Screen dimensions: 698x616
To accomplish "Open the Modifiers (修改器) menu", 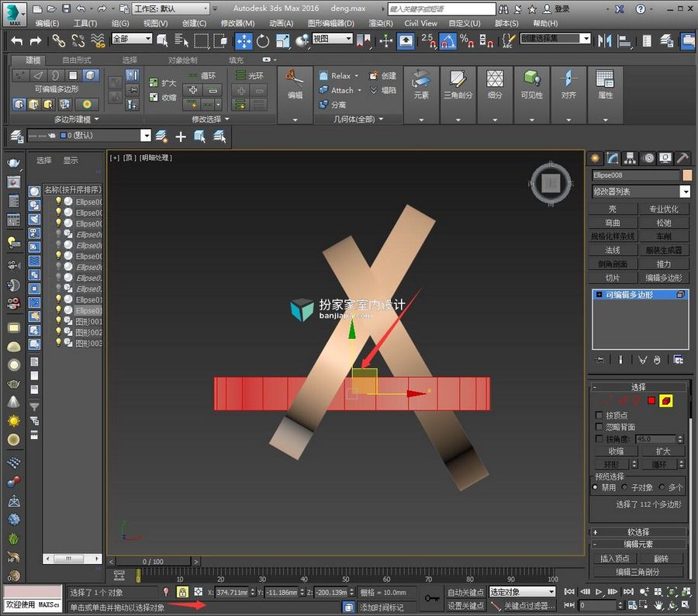I will click(x=237, y=23).
